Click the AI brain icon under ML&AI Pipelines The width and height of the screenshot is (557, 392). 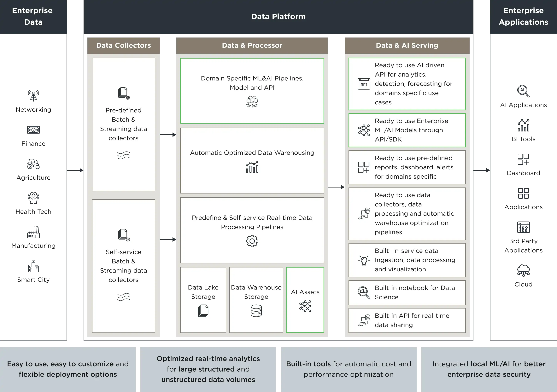[x=252, y=101]
